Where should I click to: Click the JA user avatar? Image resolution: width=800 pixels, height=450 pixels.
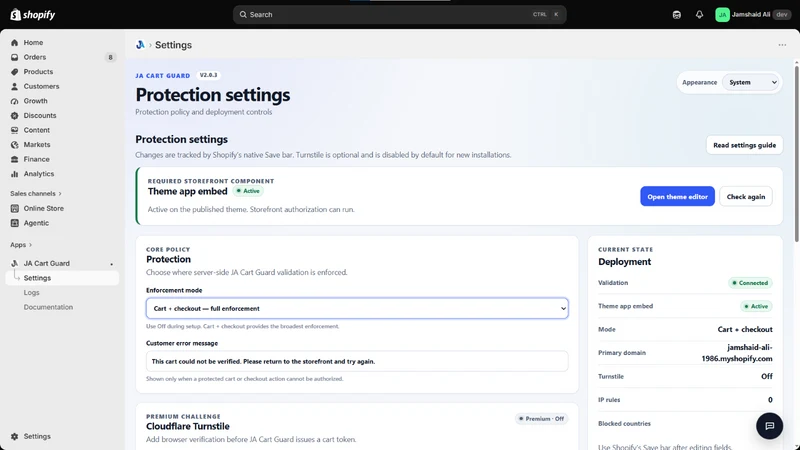pos(722,15)
